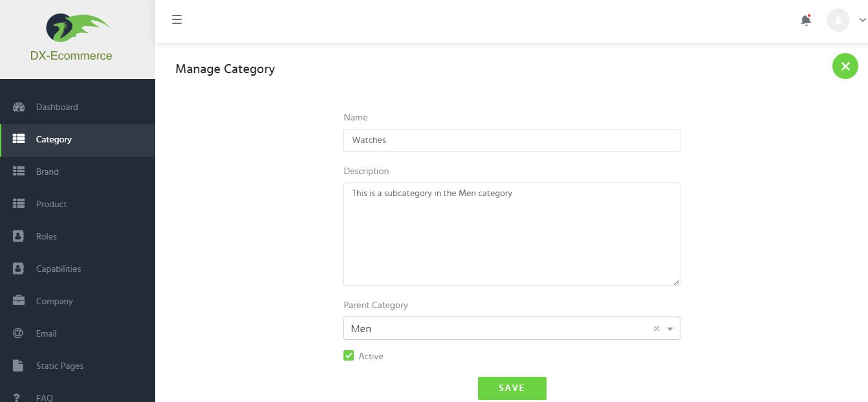
Task: Click the Email at-sign icon
Action: point(18,333)
